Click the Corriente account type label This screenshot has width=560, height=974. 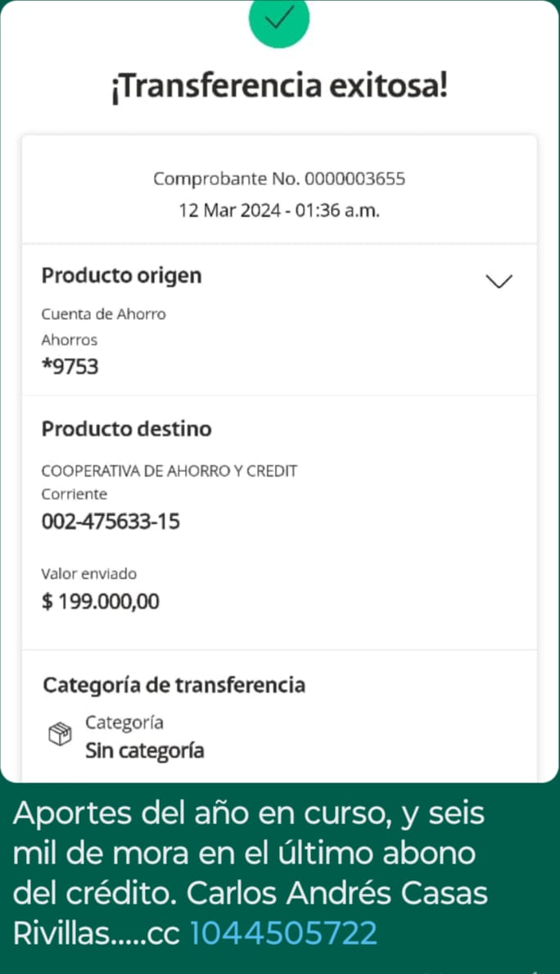[74, 495]
